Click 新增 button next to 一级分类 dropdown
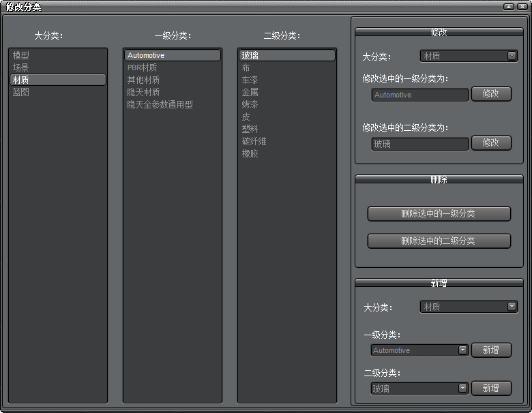The height and width of the screenshot is (413, 532). point(491,350)
